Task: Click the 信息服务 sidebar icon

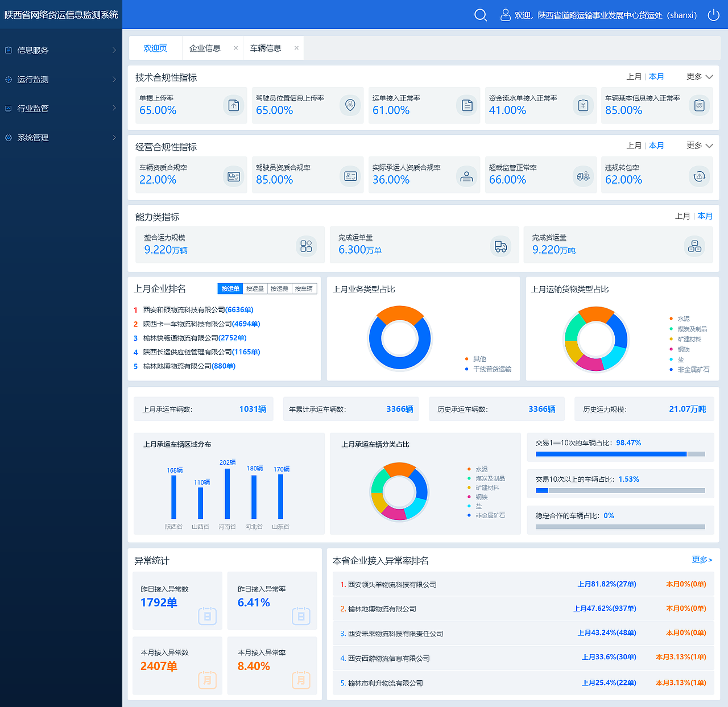Action: [9, 50]
